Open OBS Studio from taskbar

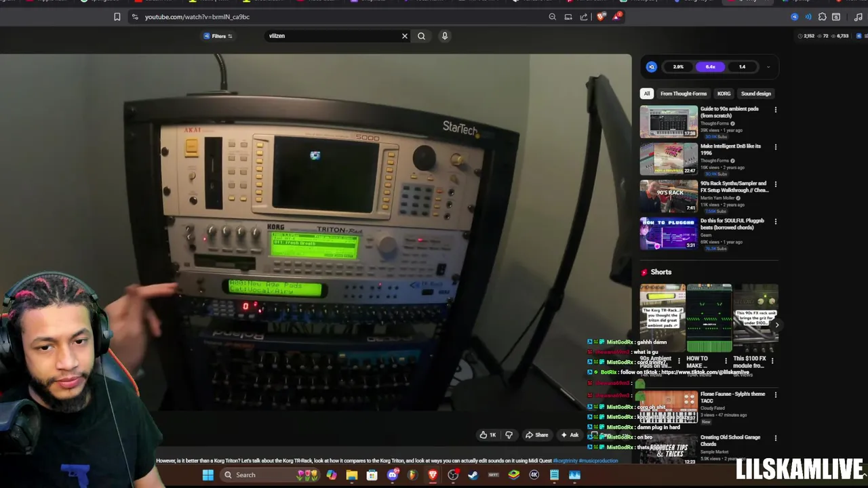coord(453,475)
